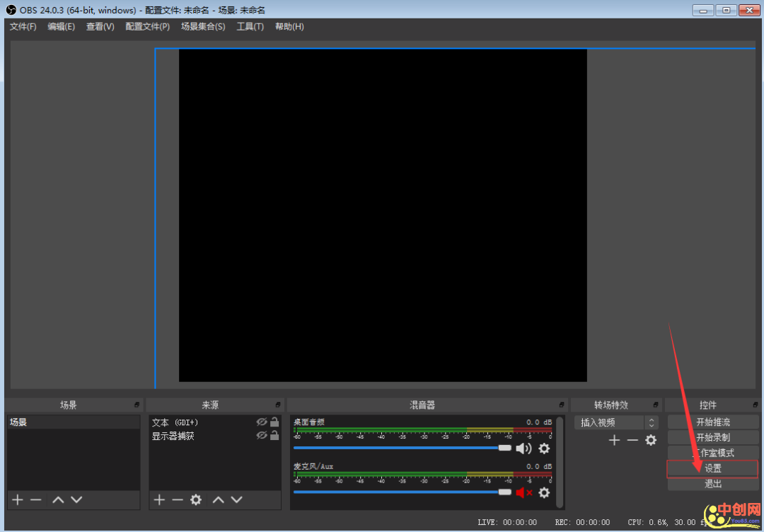Mute the 桌面音频 speaker icon
The image size is (764, 532).
tap(523, 449)
